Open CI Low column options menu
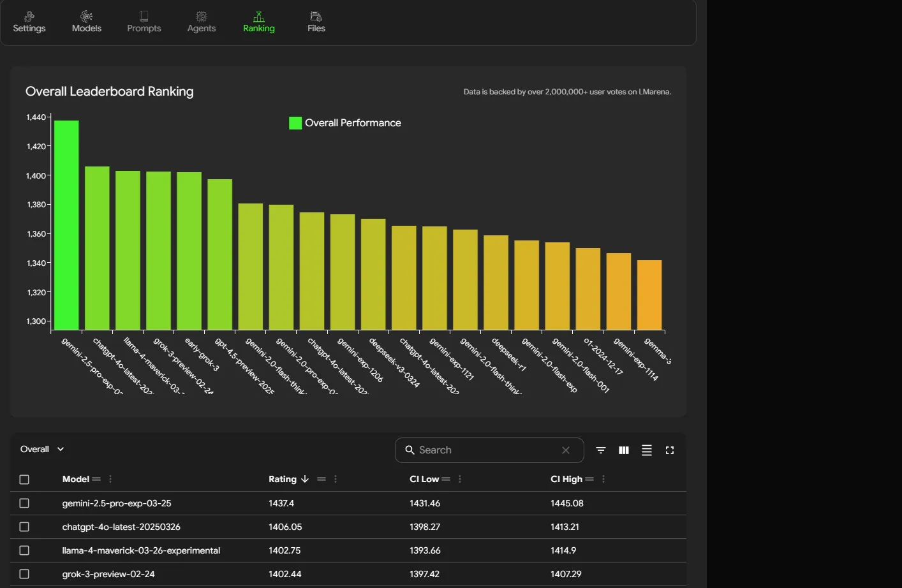Screen dimensions: 902x588 pos(460,479)
